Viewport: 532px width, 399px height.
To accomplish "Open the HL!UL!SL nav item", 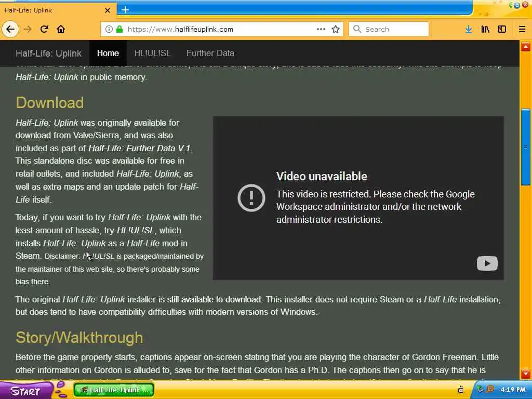I will pyautogui.click(x=152, y=54).
